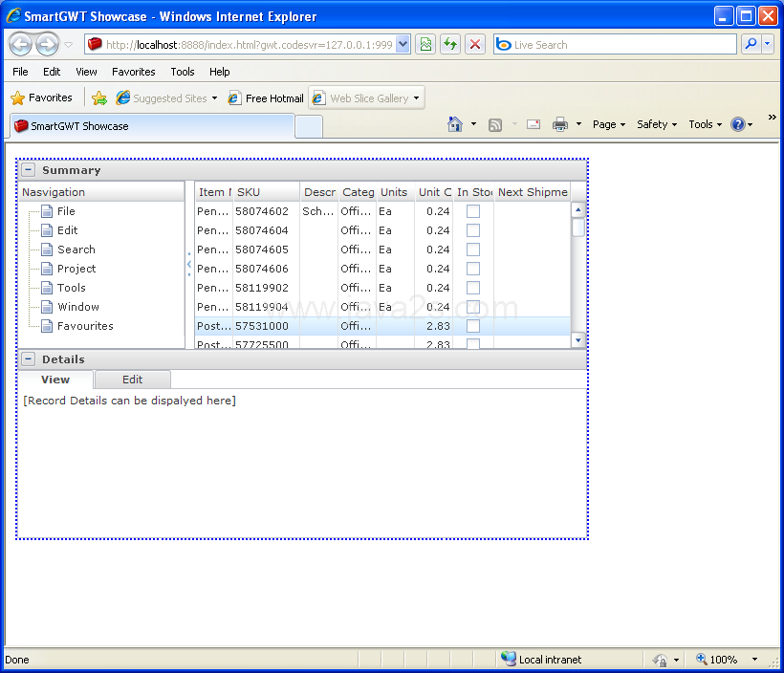Click the Read Mail icon

[534, 124]
